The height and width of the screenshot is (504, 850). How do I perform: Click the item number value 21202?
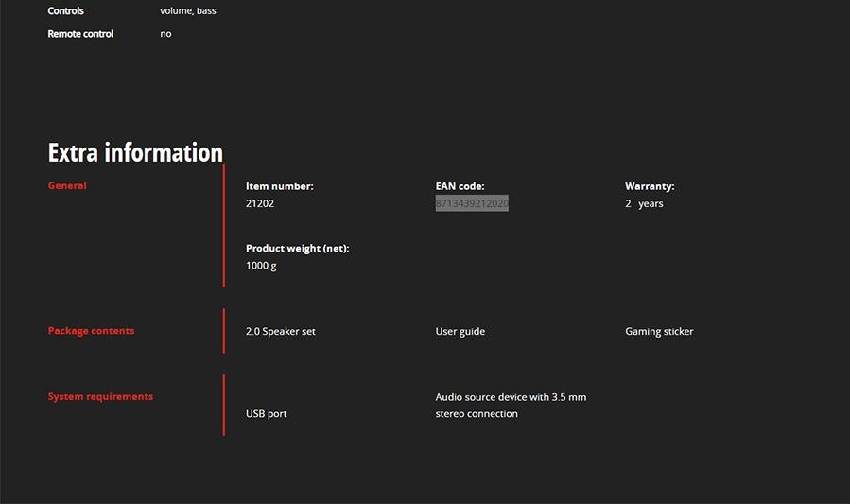(260, 203)
